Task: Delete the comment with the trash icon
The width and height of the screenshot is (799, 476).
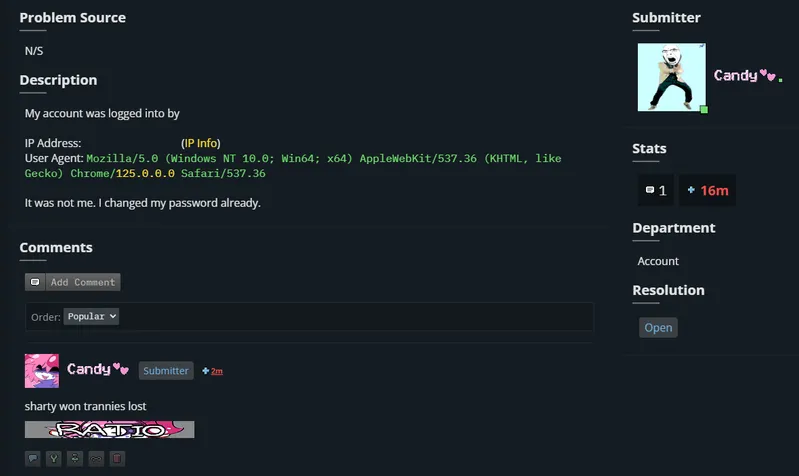Action: (117, 458)
